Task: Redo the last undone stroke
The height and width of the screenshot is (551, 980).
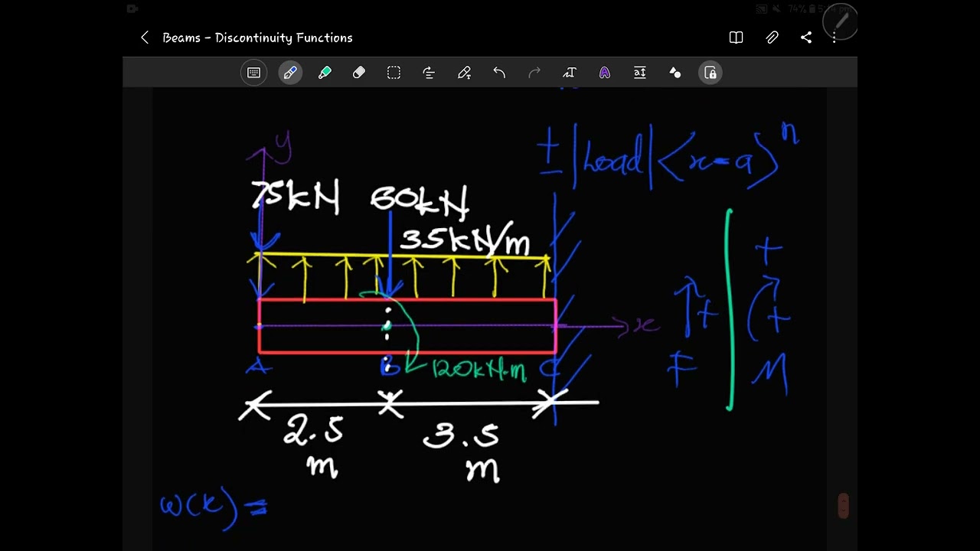Action: 534,73
